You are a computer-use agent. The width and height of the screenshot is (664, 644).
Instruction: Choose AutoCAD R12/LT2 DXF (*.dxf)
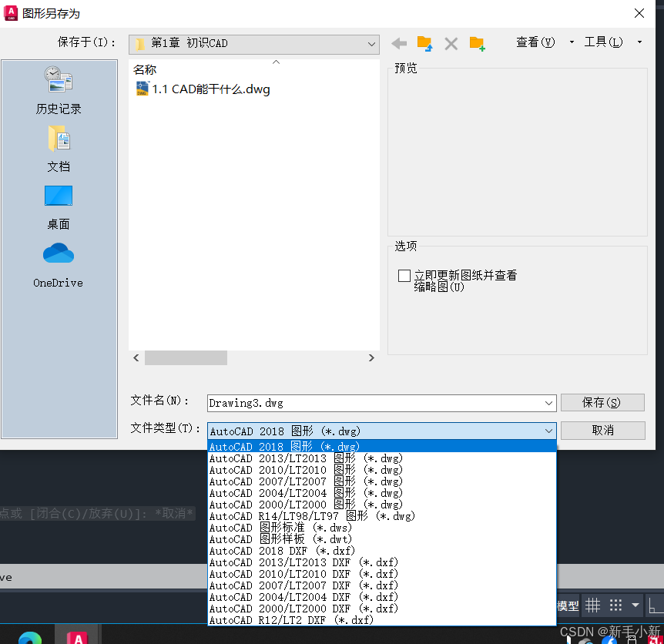381,620
